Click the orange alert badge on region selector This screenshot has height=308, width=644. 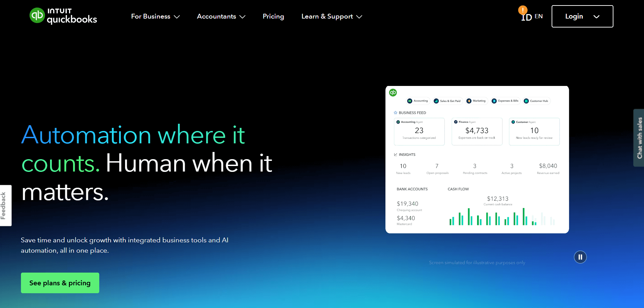[x=523, y=10]
